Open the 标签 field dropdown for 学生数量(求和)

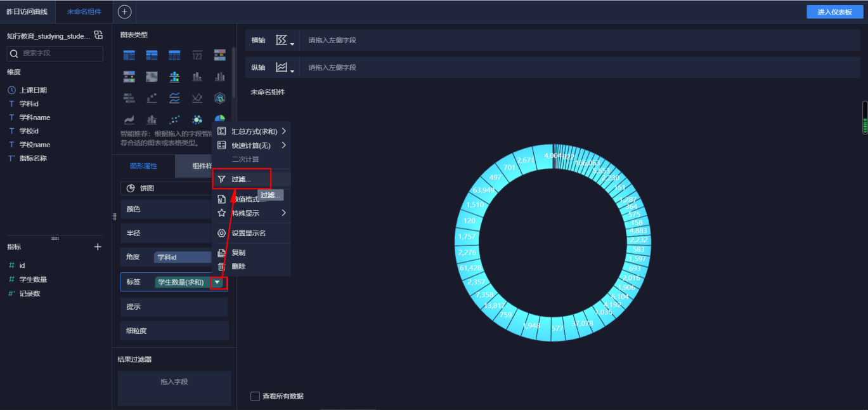click(x=218, y=282)
